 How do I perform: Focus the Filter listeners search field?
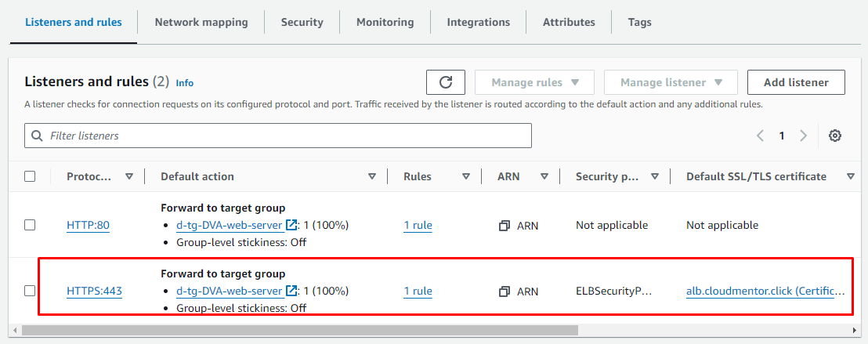pyautogui.click(x=278, y=136)
